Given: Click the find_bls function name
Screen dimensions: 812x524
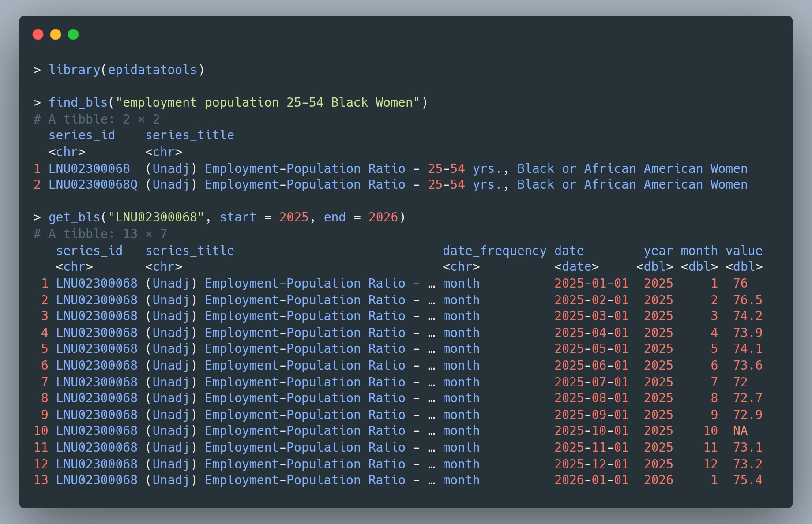Looking at the screenshot, I should click(78, 102).
